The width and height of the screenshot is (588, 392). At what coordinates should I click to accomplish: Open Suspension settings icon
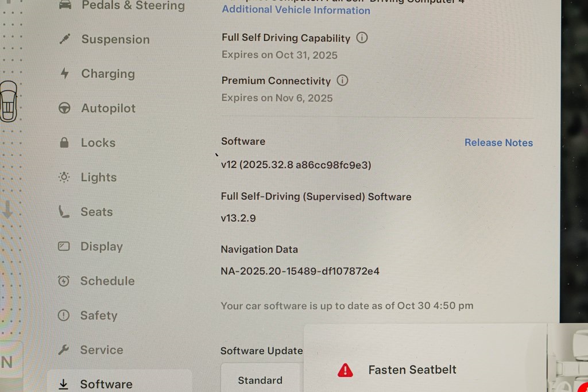[64, 39]
